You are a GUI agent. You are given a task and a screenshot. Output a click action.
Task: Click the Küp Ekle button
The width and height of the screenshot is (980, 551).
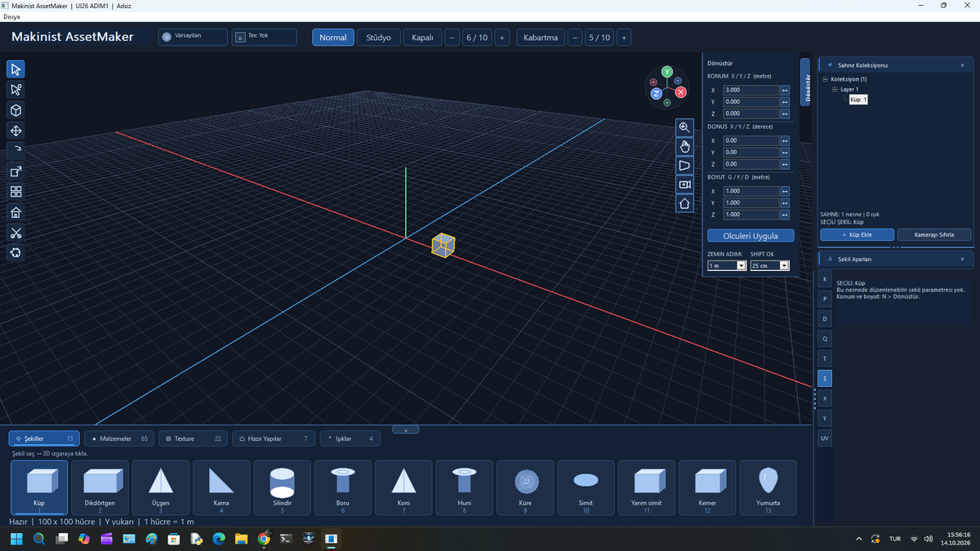point(857,234)
